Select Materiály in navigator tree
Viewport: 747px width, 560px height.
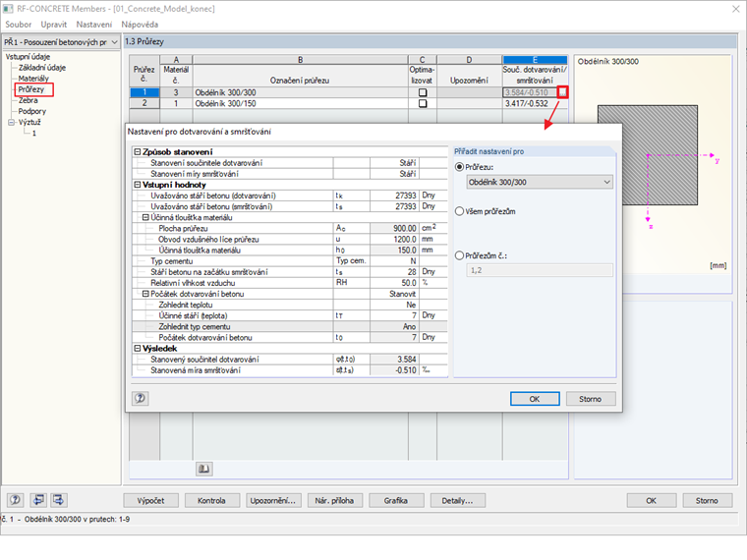coord(33,79)
